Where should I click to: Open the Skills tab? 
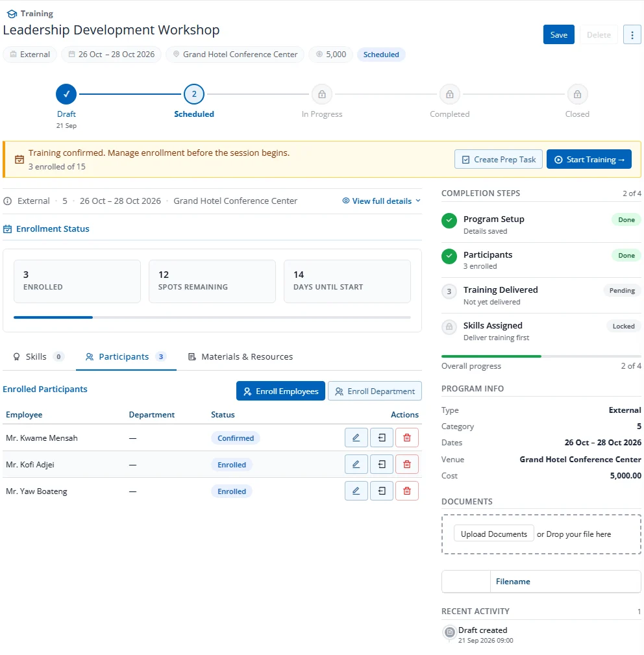39,357
